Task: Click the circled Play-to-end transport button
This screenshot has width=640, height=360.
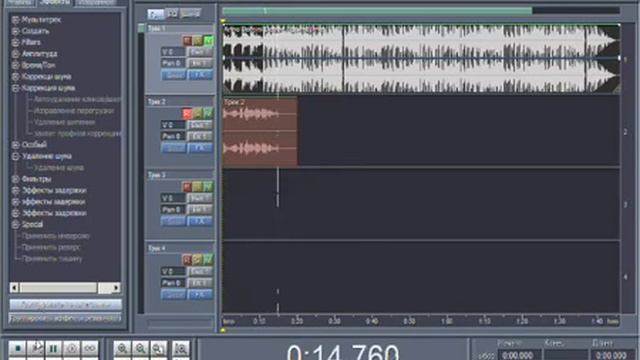Action: point(72,349)
